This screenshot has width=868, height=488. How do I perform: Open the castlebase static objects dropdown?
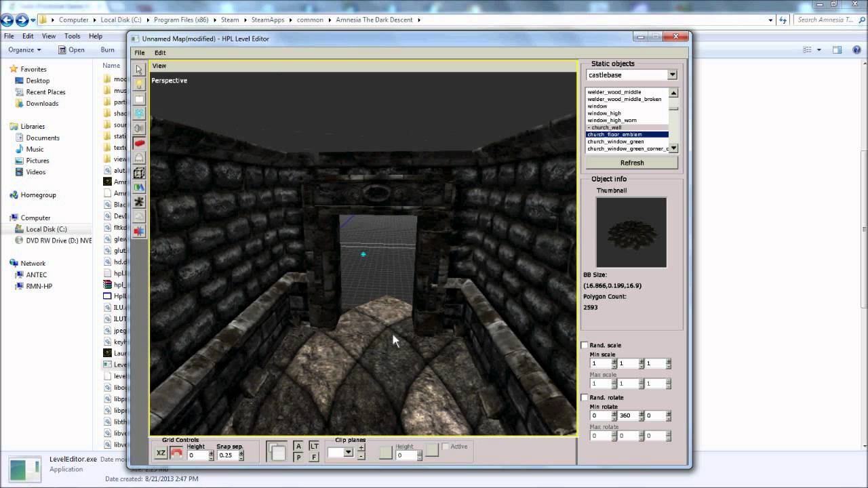672,75
